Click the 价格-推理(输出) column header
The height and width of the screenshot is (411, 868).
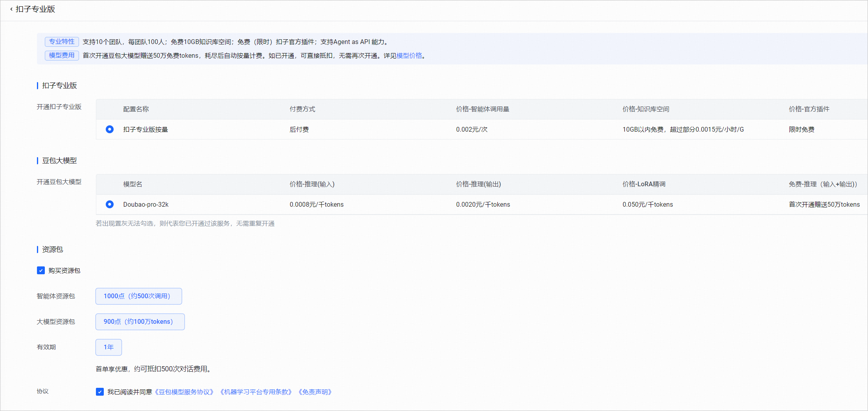tap(478, 184)
